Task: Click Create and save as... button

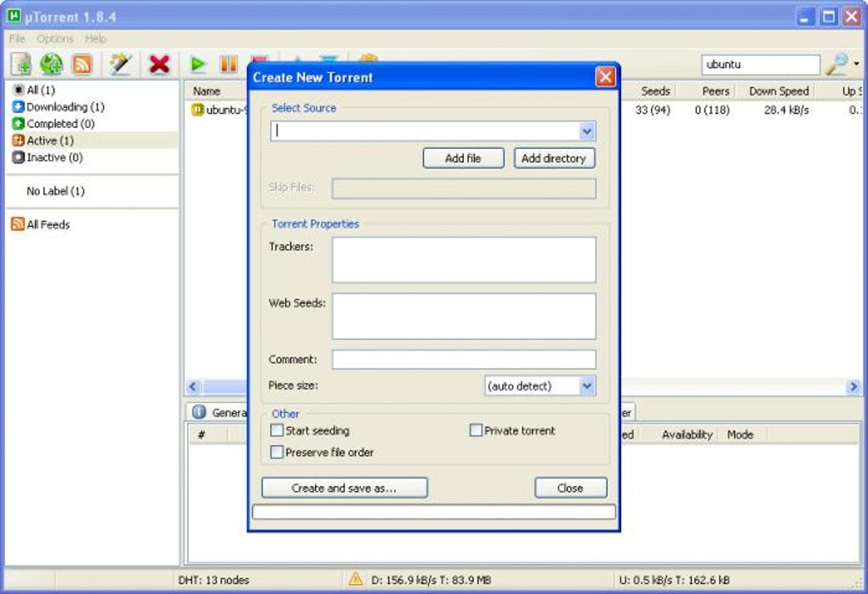Action: tap(345, 488)
